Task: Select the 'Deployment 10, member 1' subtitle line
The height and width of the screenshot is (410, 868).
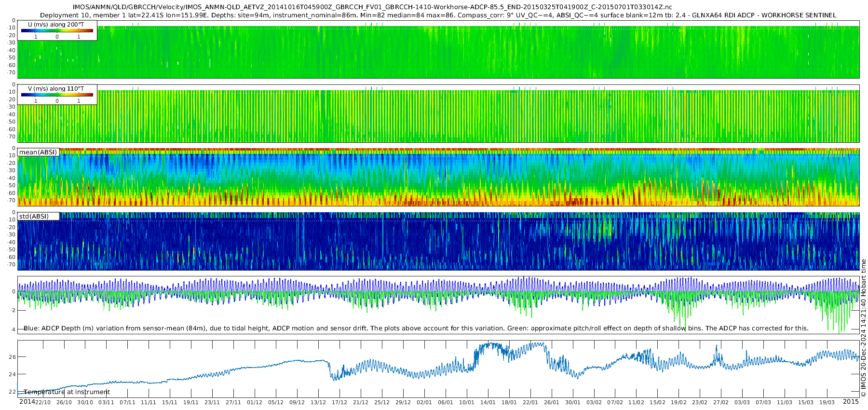Action: [438, 15]
